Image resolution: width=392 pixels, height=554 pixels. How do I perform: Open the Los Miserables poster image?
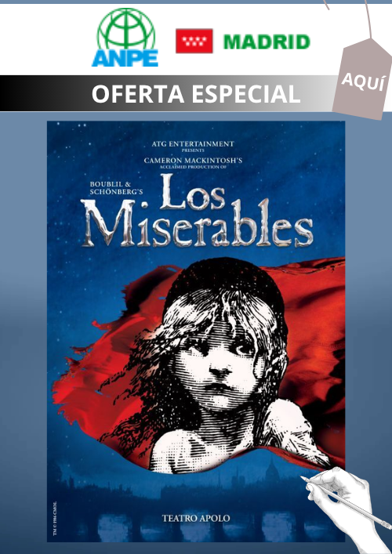tap(196, 331)
